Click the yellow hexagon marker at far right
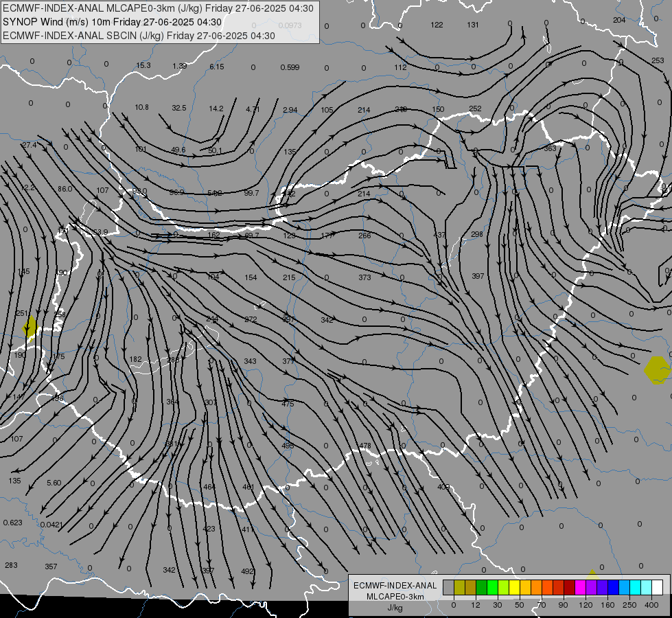The width and height of the screenshot is (672, 618). 657,369
